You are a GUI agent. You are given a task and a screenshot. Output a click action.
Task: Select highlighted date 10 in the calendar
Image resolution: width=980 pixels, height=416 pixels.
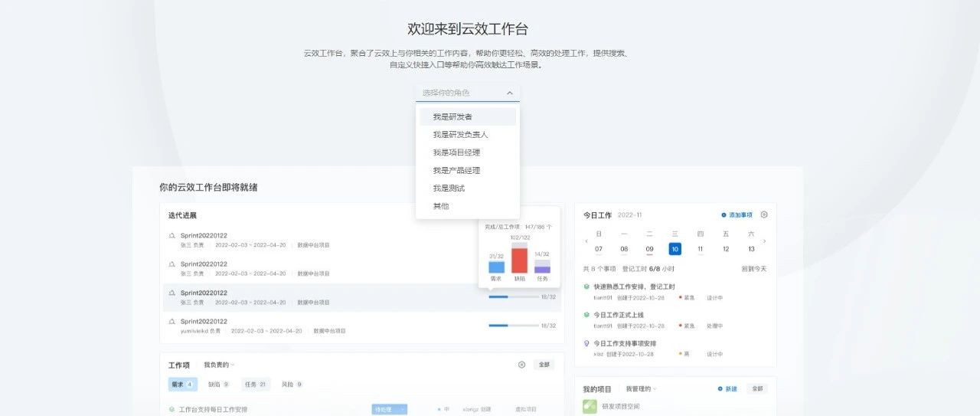[x=675, y=249]
